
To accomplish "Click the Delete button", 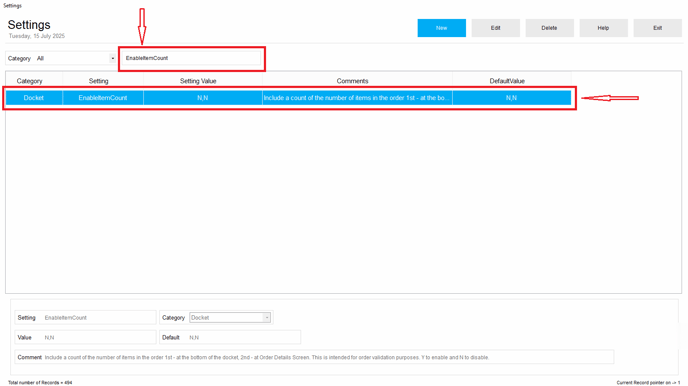I will (x=549, y=28).
